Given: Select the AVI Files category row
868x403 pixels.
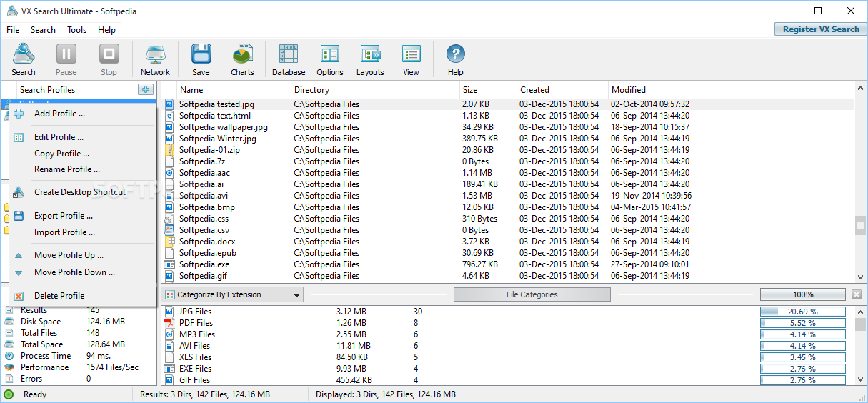Looking at the screenshot, I should (x=508, y=346).
